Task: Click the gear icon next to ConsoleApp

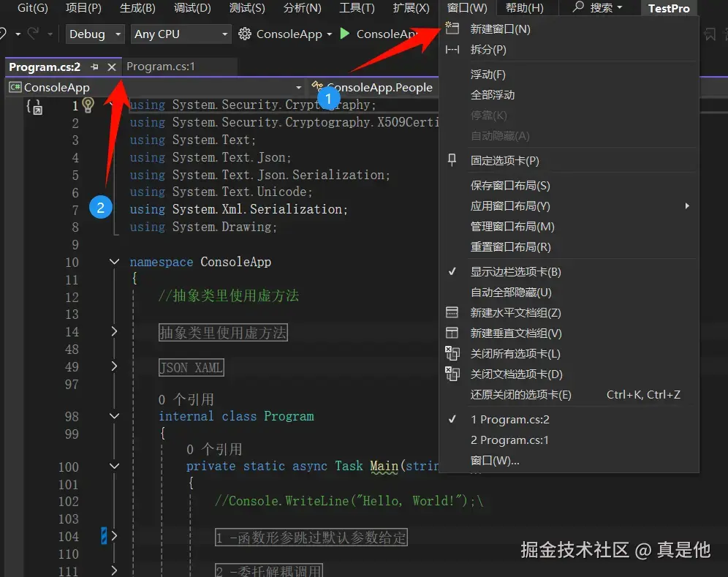Action: 245,34
